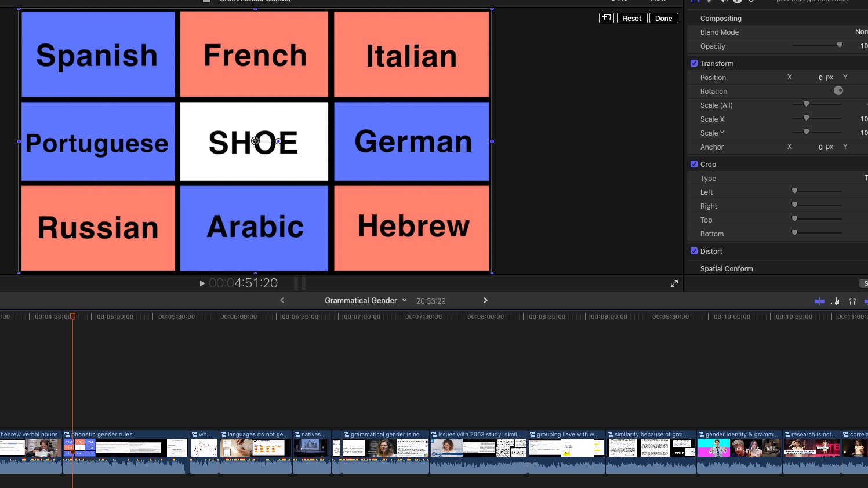
Task: Click the Compositing section header
Action: (x=721, y=18)
